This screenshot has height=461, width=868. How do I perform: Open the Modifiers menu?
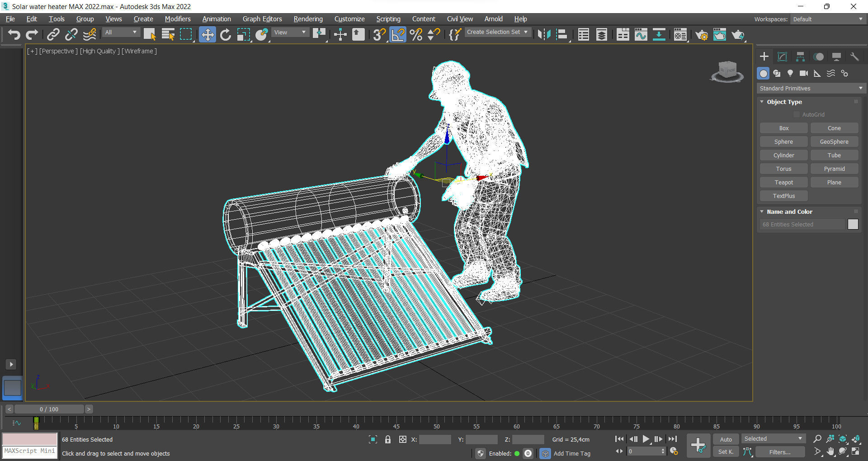point(178,19)
